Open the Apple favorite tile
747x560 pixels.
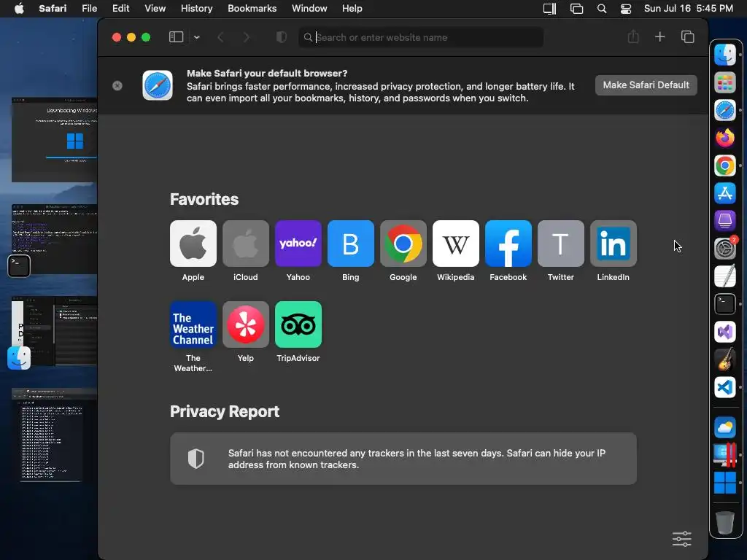tap(193, 244)
